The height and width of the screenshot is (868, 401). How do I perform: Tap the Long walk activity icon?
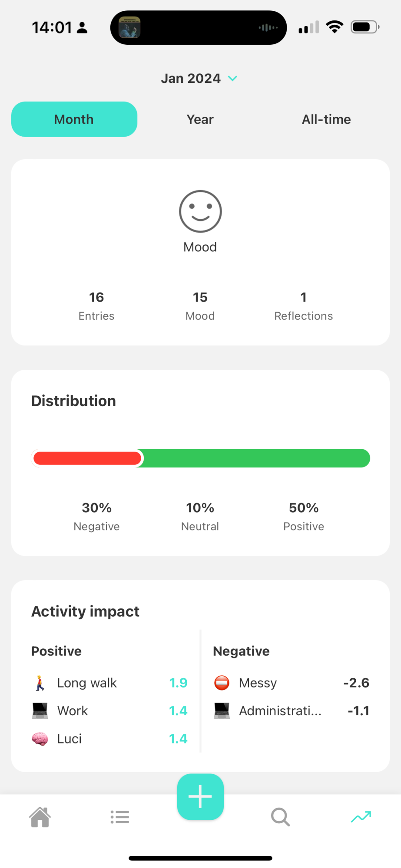40,683
